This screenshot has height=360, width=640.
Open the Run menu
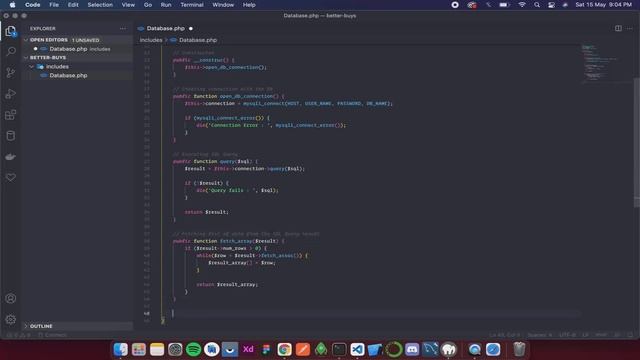[166, 5]
